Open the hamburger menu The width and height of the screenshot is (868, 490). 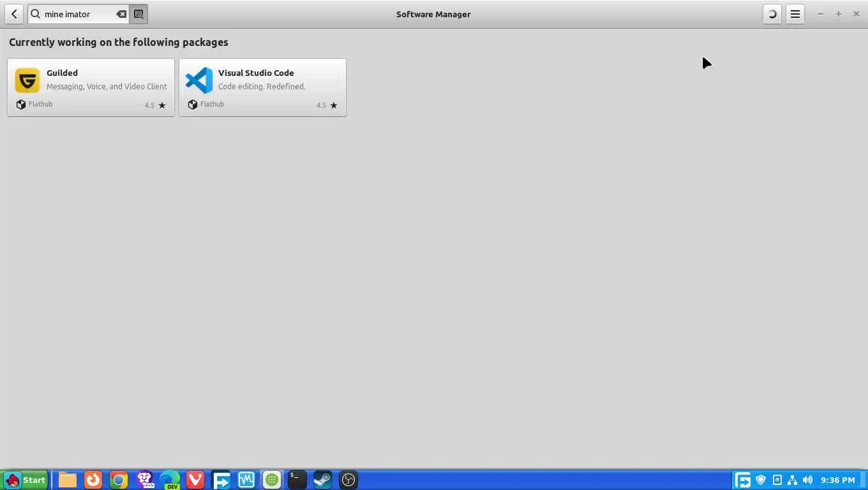tap(795, 14)
